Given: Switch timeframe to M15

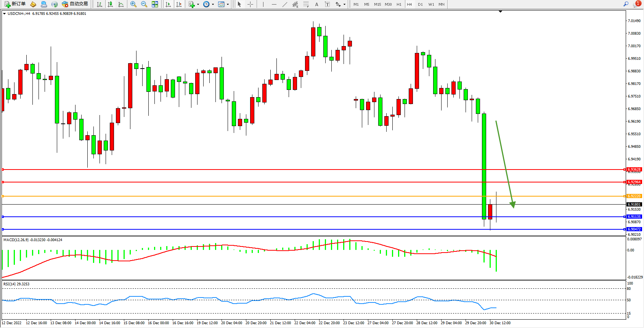Looking at the screenshot, I should [377, 4].
